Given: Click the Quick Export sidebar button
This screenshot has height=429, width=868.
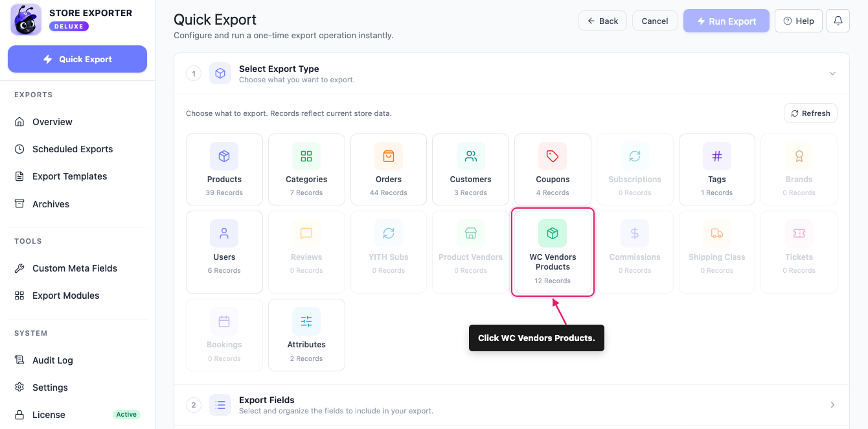Looking at the screenshot, I should pos(78,59).
